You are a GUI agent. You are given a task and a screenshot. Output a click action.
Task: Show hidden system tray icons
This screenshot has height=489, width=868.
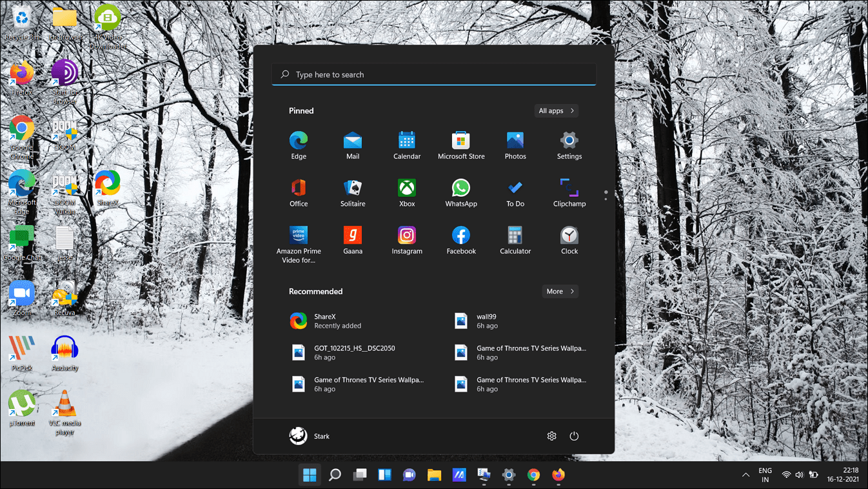(x=746, y=475)
